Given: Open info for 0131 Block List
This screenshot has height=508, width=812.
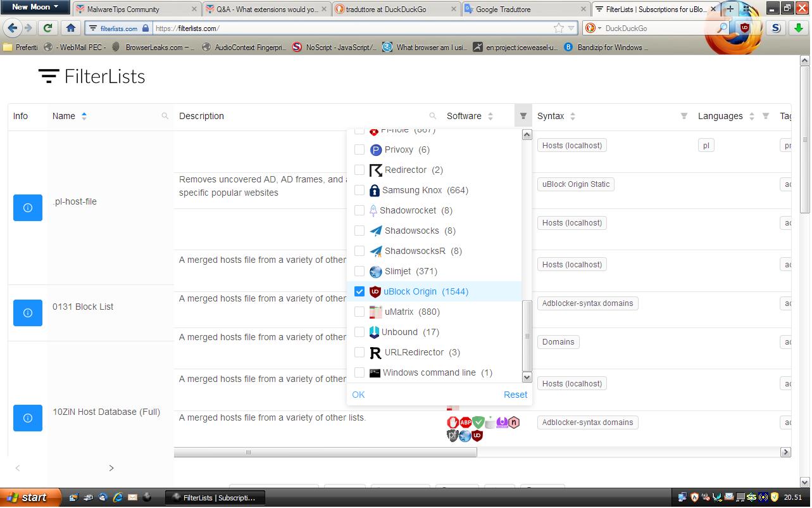Looking at the screenshot, I should pos(28,313).
